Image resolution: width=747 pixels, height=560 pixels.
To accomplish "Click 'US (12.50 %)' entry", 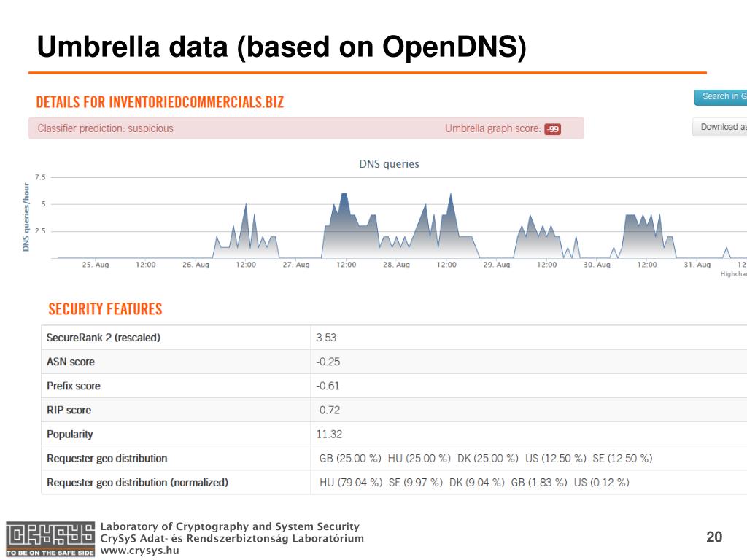I will (555, 459).
